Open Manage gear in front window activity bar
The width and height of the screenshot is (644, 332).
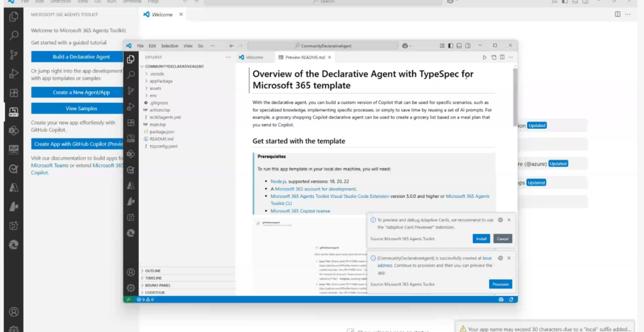(131, 287)
